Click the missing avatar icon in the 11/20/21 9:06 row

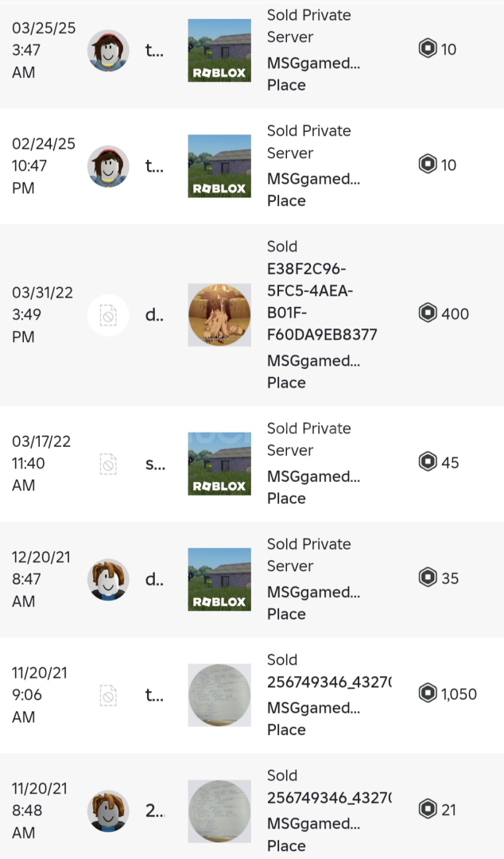point(108,696)
